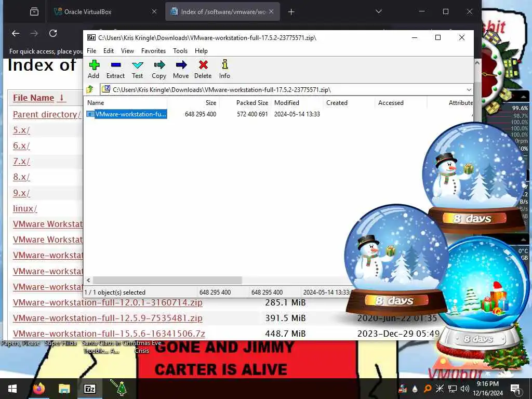The image size is (532, 399).
Task: Open the notification center icon
Action: pyautogui.click(x=515, y=389)
